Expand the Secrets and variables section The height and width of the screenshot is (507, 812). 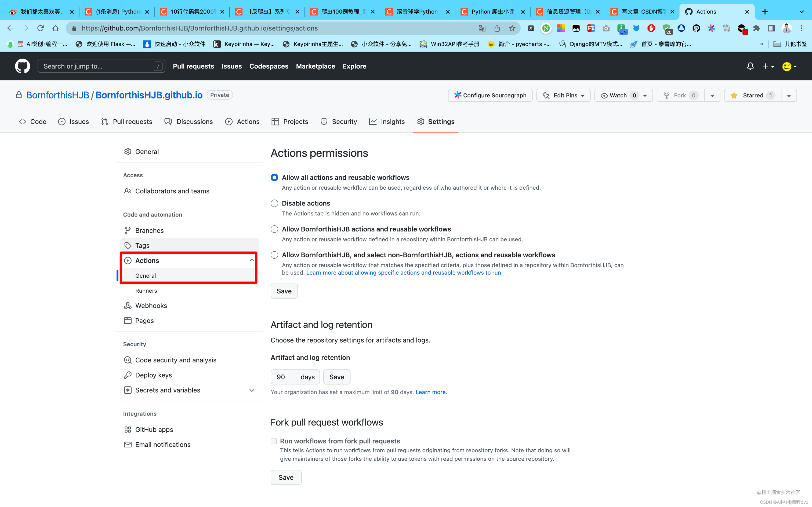coord(252,390)
